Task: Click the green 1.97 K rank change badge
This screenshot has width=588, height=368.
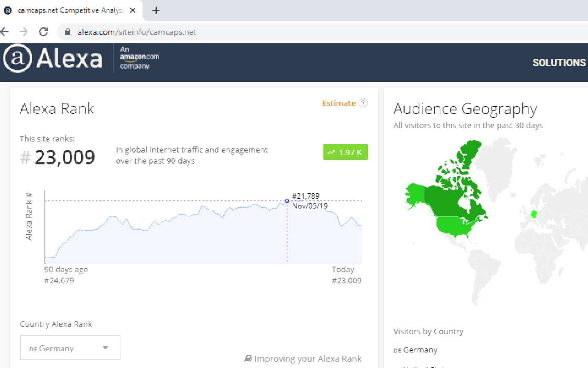Action: coord(345,152)
